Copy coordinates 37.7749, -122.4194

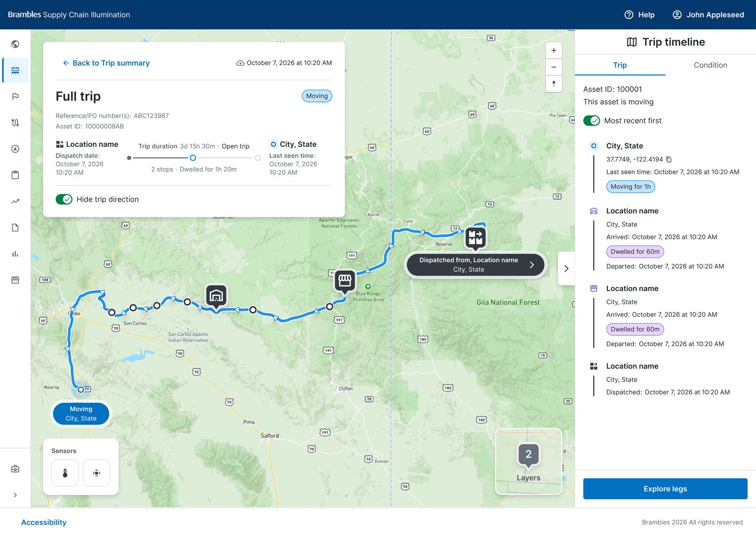(669, 160)
